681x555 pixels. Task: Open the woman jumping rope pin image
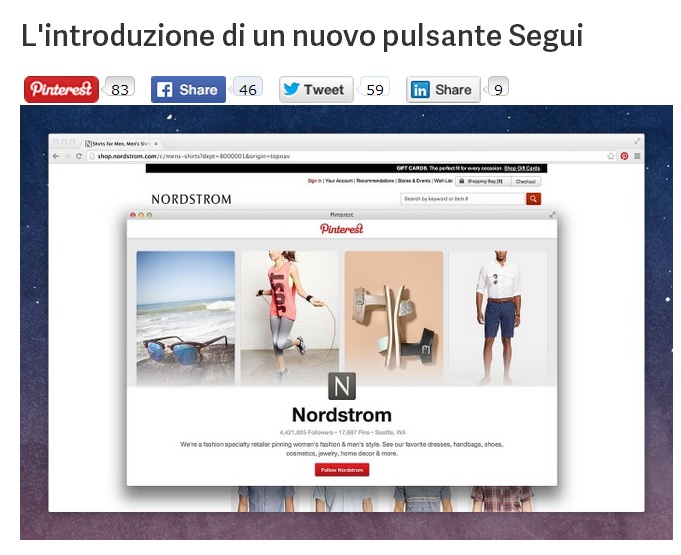click(289, 316)
